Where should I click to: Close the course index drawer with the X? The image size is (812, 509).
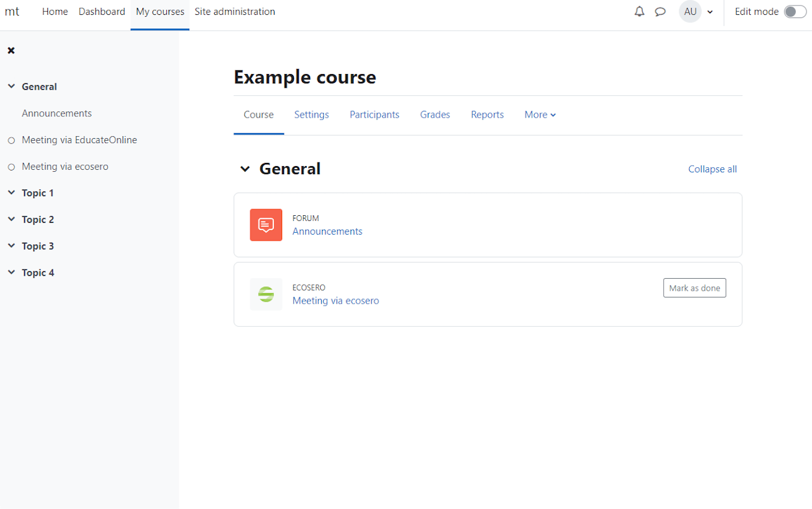coord(11,50)
